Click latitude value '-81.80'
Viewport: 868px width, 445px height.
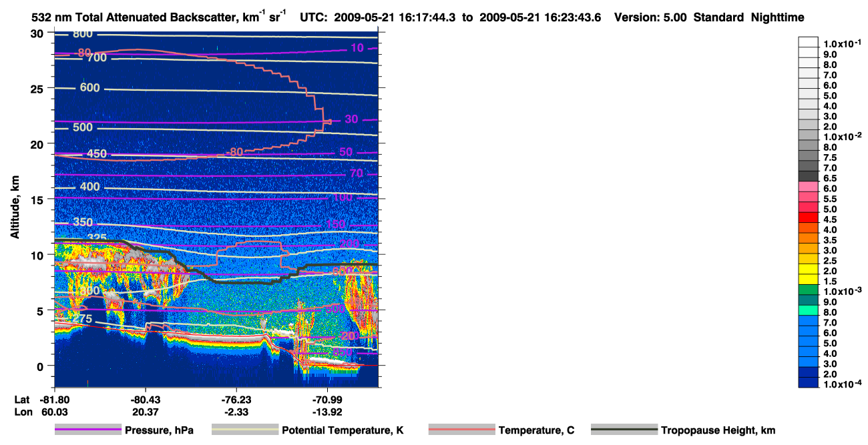[55, 399]
